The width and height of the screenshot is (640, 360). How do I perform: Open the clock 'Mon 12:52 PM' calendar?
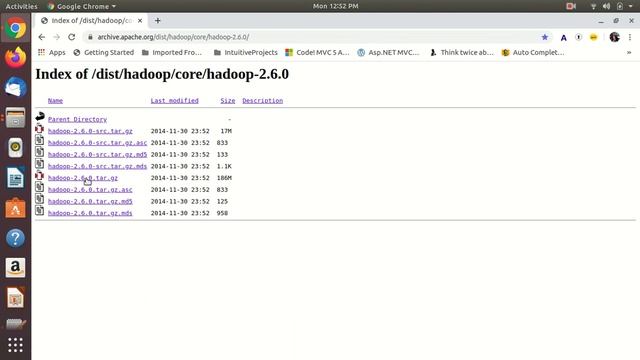click(336, 6)
